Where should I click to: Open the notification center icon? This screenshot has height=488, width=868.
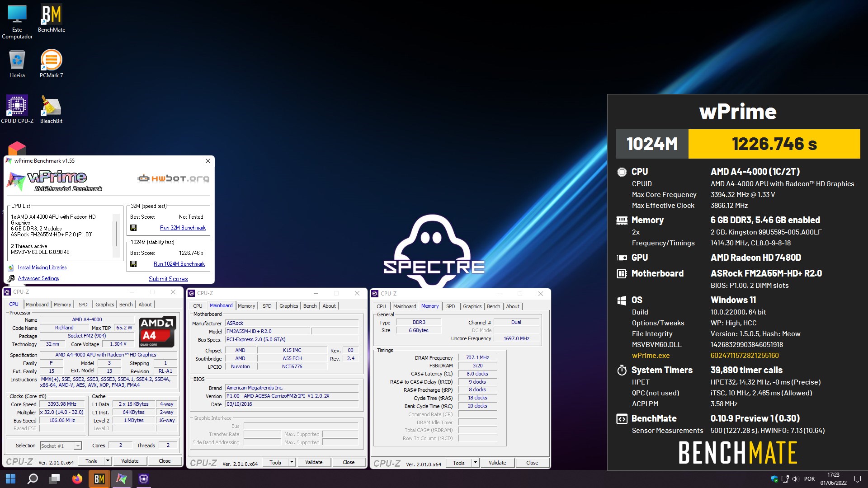pos(857,479)
